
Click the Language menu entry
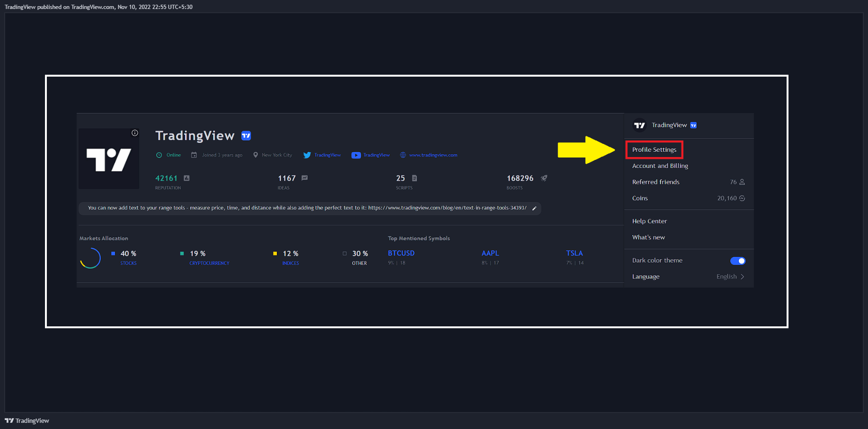tap(689, 277)
